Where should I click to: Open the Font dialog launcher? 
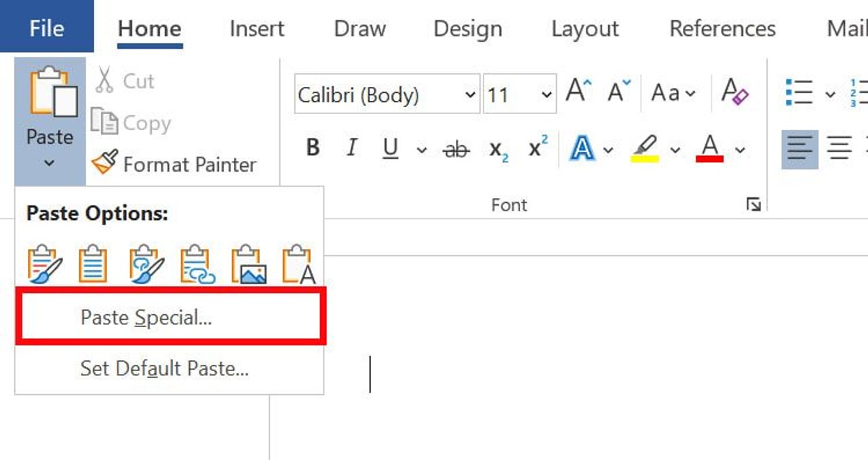pos(753,204)
